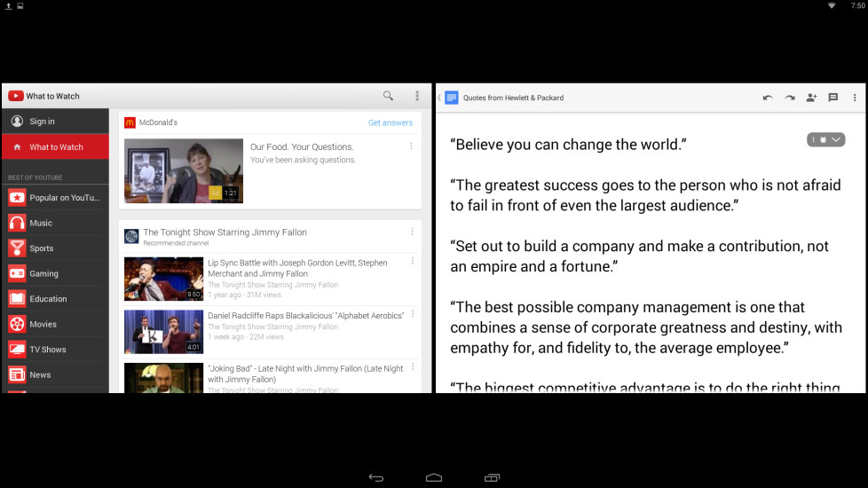Tap the Android Home button
Image resolution: width=868 pixels, height=488 pixels.
point(434,477)
